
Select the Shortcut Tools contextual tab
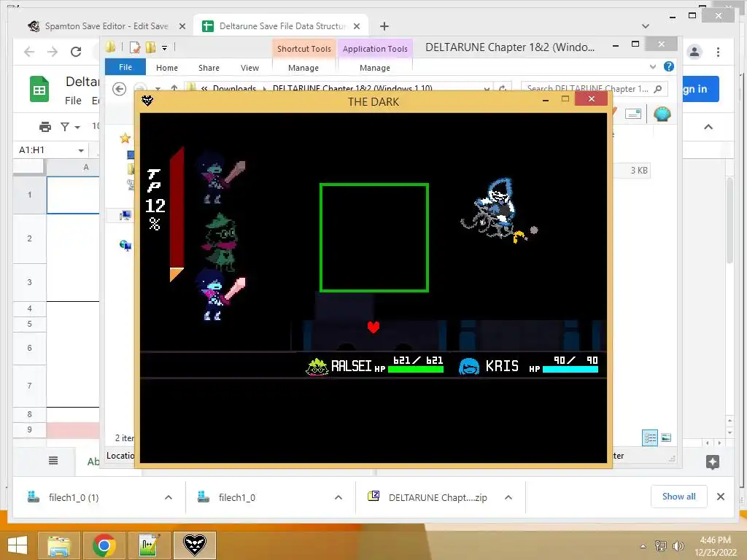tap(304, 49)
